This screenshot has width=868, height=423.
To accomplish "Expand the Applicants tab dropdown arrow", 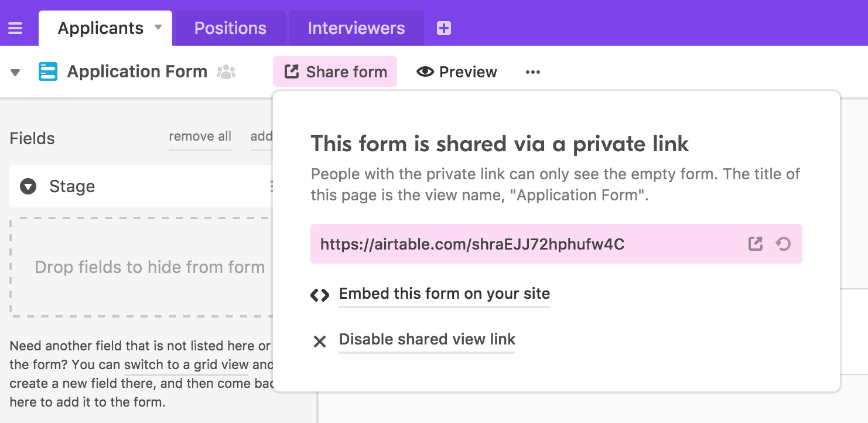I will (158, 28).
